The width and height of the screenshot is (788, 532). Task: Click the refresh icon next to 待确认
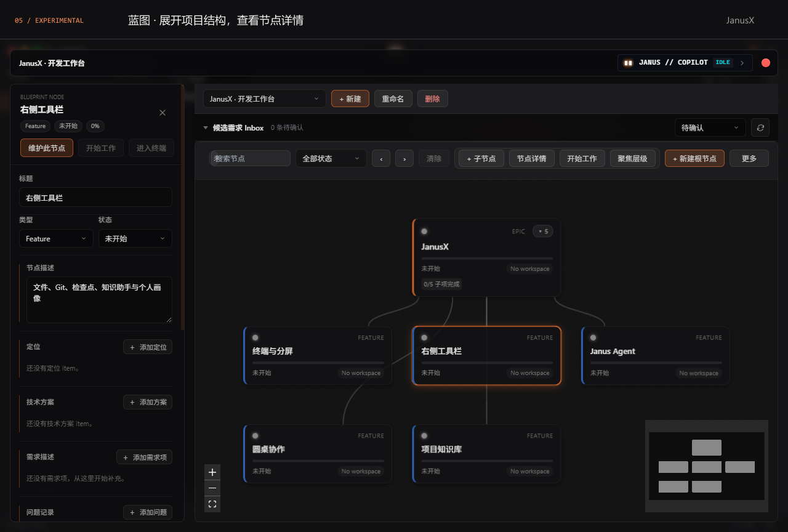pos(760,127)
